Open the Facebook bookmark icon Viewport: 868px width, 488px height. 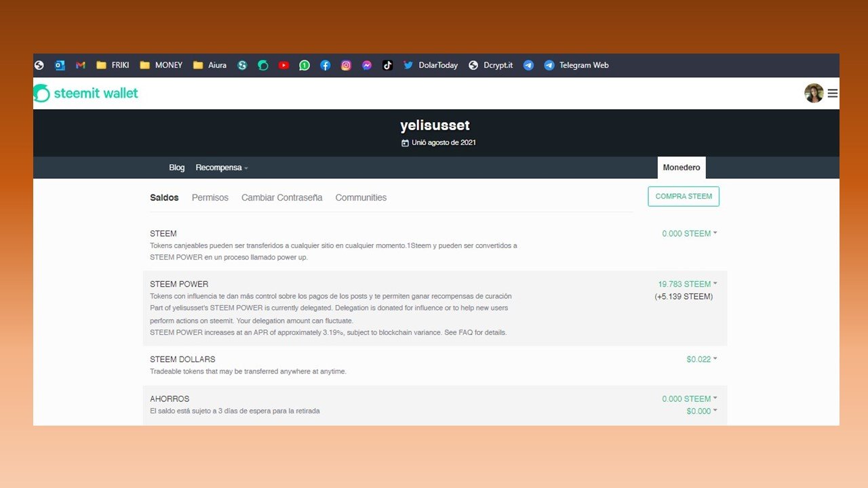[x=325, y=65]
